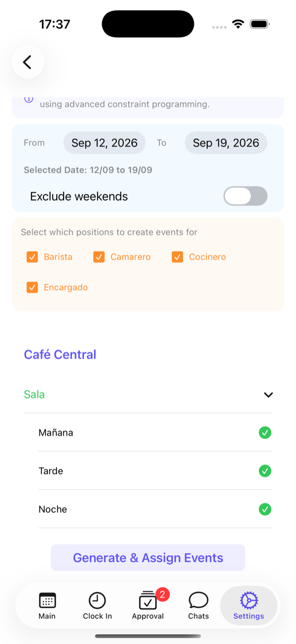Click the green checkmark for Mañana
Viewport: 296px width, 644px height.
click(x=265, y=433)
